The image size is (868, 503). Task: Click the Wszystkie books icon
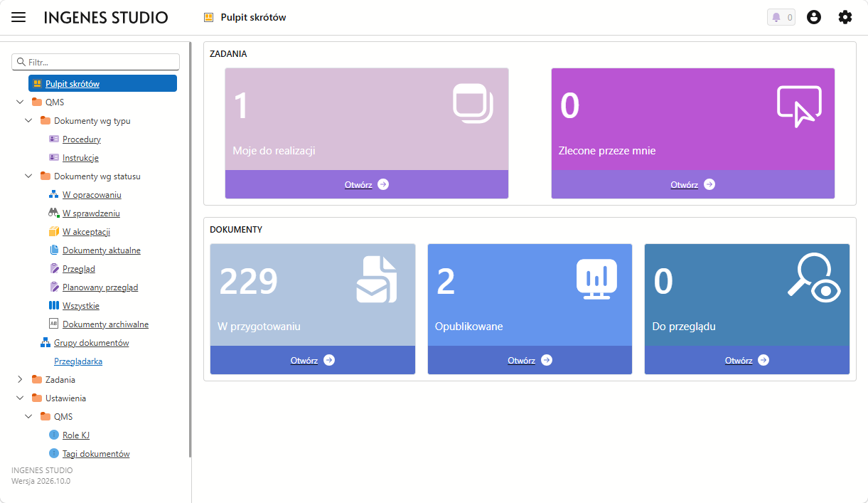click(54, 306)
